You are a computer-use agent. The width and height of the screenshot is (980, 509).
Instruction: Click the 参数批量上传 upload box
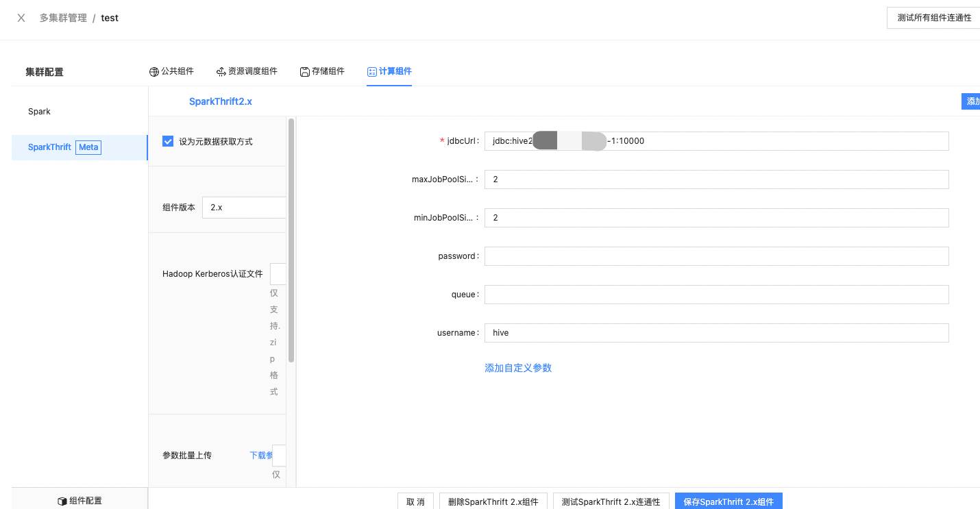280,455
